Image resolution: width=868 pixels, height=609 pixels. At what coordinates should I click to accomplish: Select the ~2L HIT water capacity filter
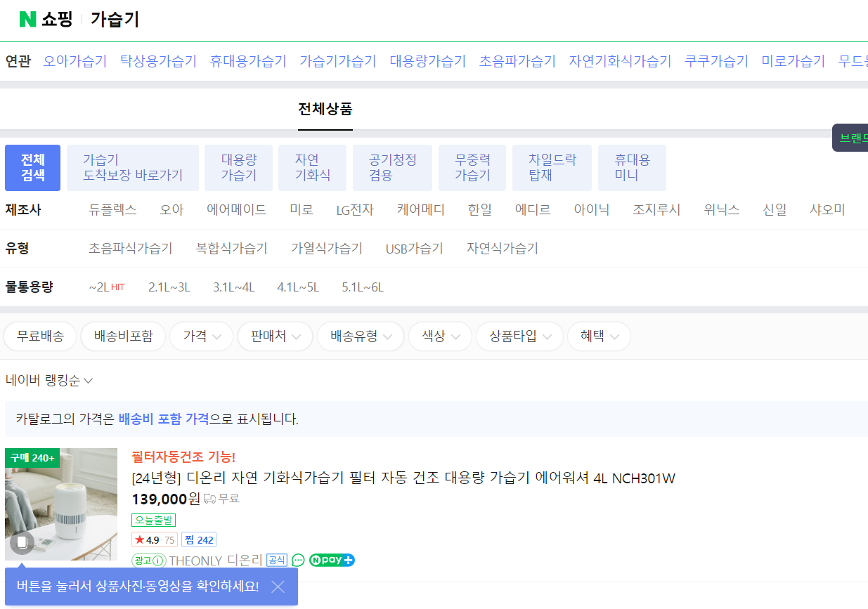click(107, 287)
